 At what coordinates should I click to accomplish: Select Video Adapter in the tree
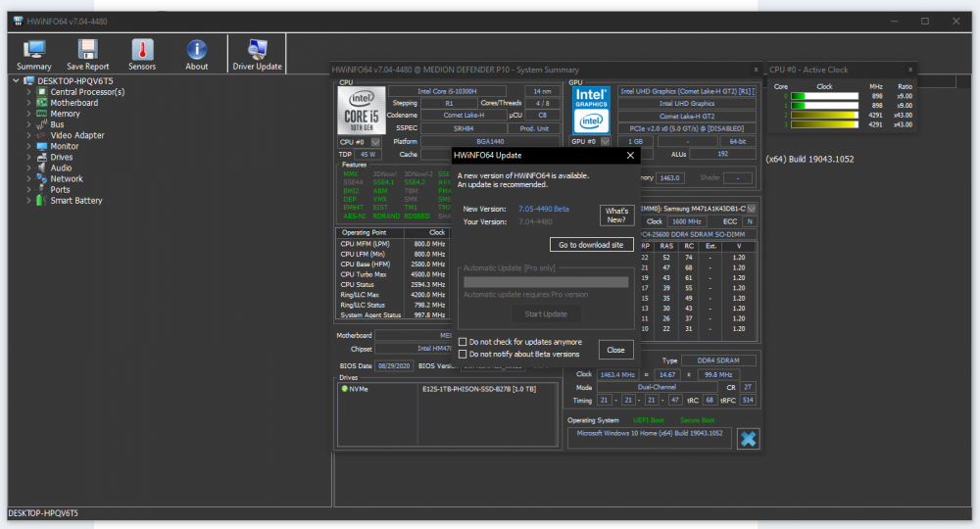click(76, 135)
